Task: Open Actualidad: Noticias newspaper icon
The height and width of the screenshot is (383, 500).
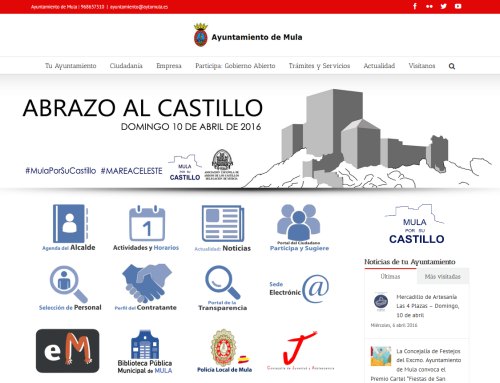Action: click(223, 228)
